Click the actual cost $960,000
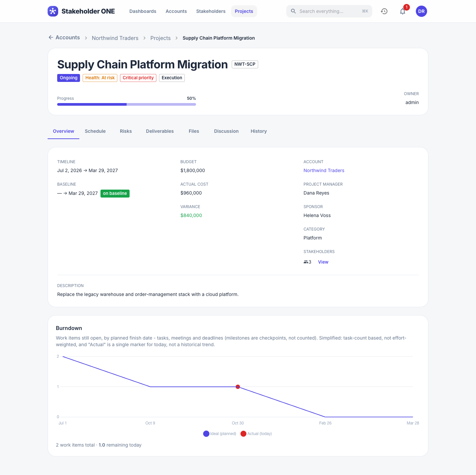This screenshot has height=475, width=476. click(191, 193)
